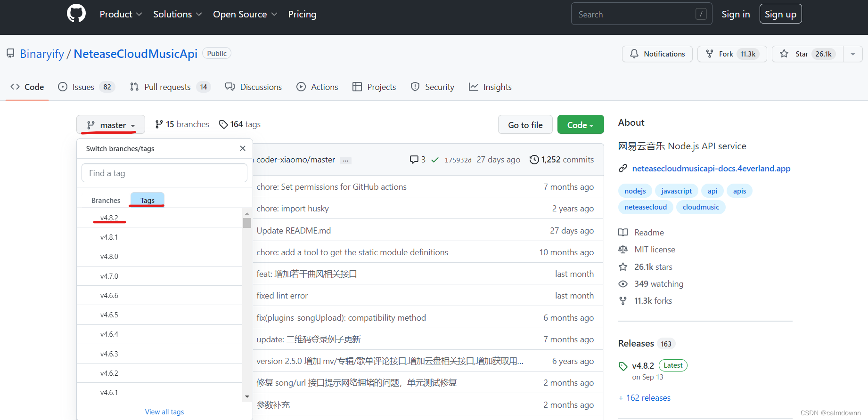This screenshot has height=420, width=868.
Task: Click the tag list scrollbar down arrow
Action: [247, 397]
